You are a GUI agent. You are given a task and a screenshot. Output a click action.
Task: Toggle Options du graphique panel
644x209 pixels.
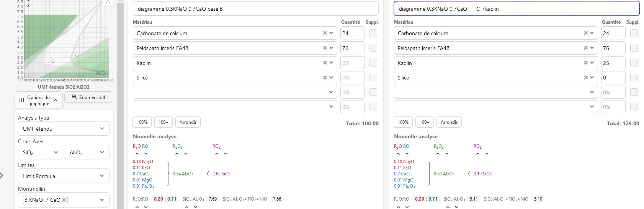point(38,100)
